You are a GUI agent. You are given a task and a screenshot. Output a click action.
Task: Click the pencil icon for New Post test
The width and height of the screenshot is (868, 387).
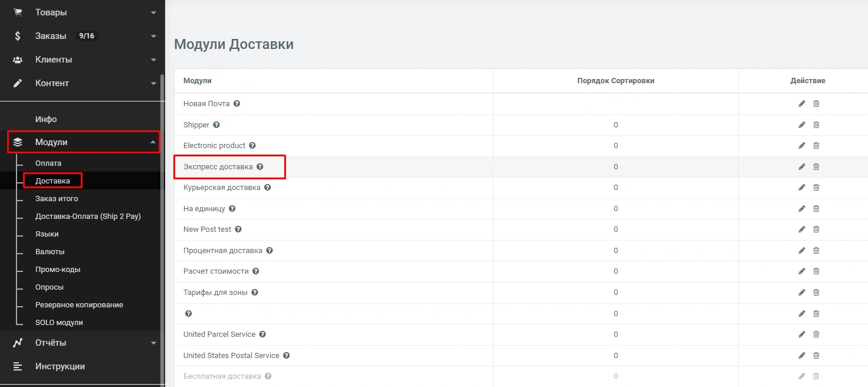[x=801, y=229]
